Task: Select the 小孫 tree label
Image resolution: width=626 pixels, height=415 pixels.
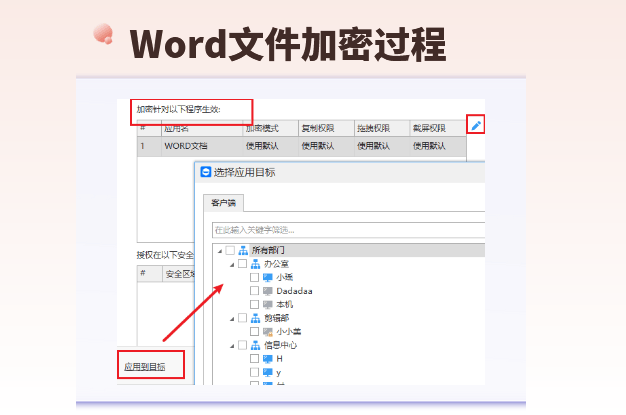Action: 285,277
